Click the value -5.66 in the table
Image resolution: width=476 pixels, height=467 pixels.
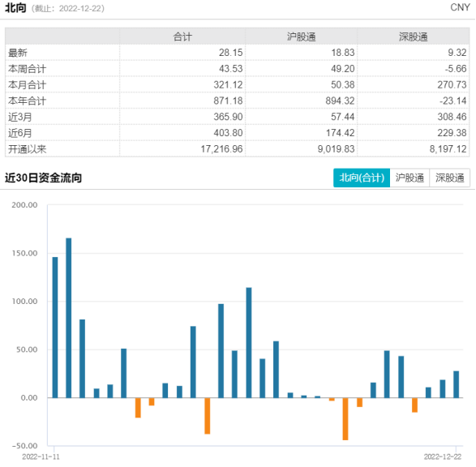pos(456,69)
